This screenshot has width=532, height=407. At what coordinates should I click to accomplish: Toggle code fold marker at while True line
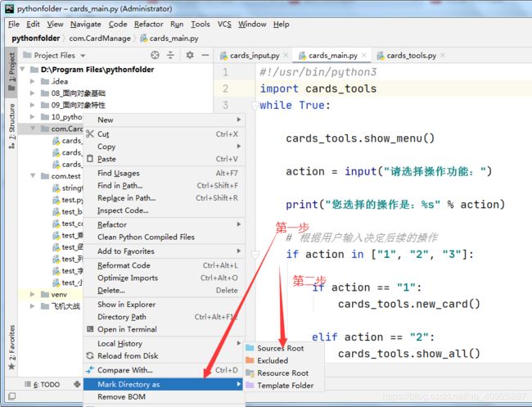point(255,106)
